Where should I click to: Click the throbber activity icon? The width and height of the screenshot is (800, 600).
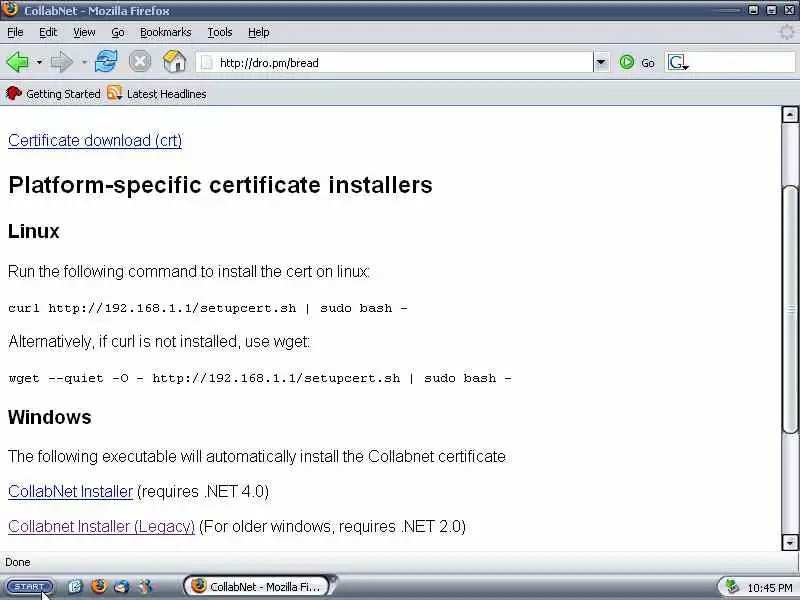click(786, 32)
